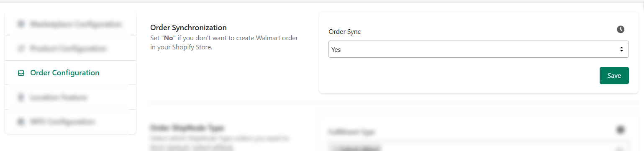The width and height of the screenshot is (644, 151).
Task: Click the blurred Product Configuration sidebar icon
Action: point(21,49)
